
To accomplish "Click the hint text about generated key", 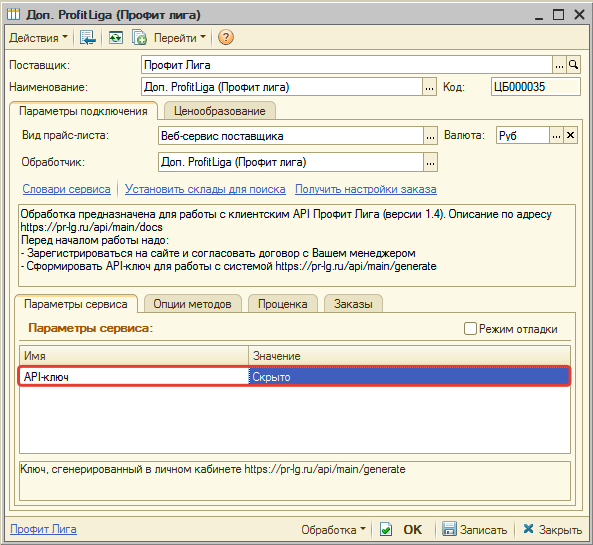I will pos(295,481).
